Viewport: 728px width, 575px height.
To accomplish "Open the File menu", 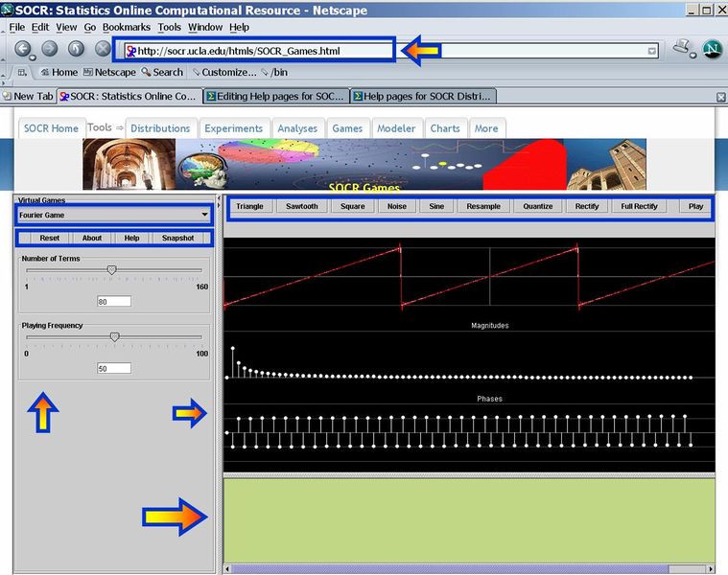I will click(16, 28).
